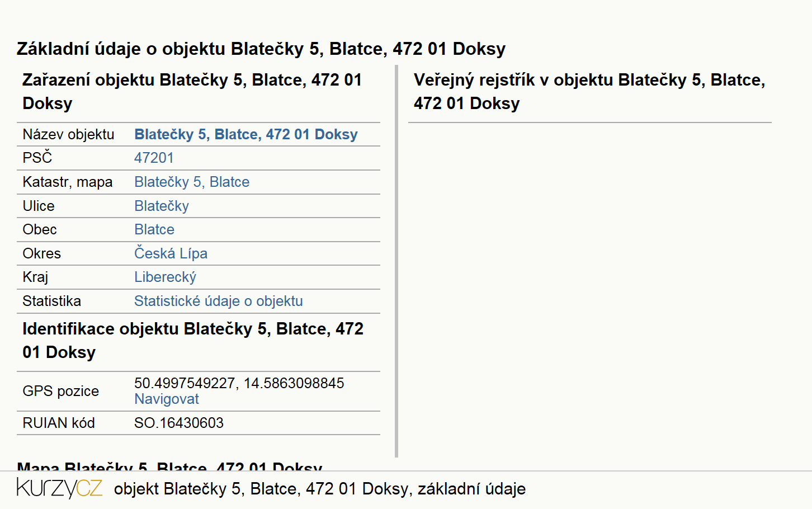Click the Základní údaje o objektu heading
The width and height of the screenshot is (812, 509).
(x=261, y=49)
